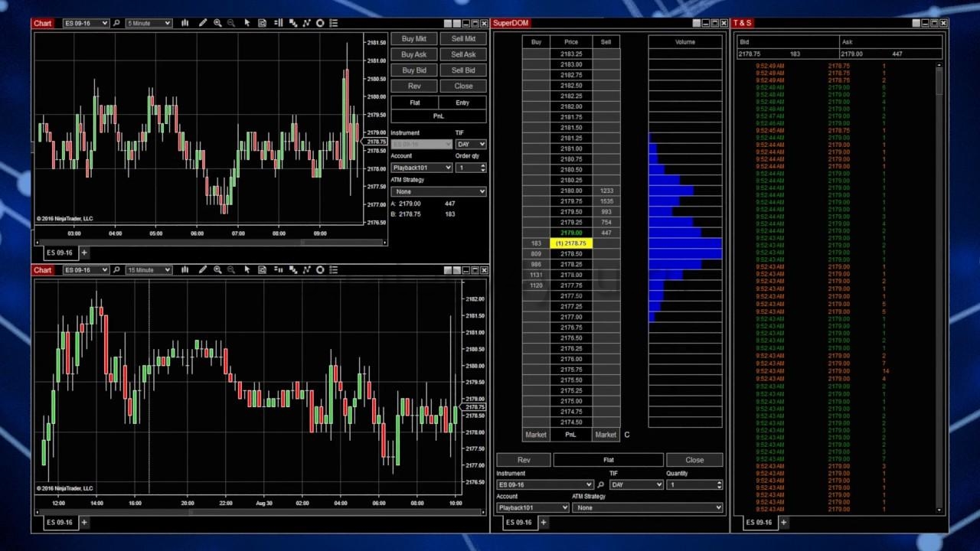Open properties list icon in 5 Minute chart toolbar
Screen dimensions: 980x551
pyautogui.click(x=334, y=23)
